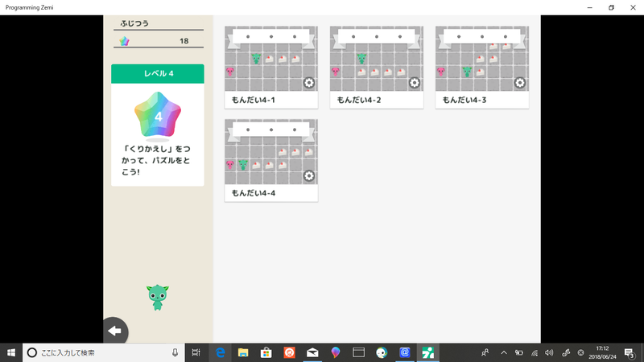Open puzzle preview of もんだい4-4
Viewport: 644px width, 362px height.
(x=271, y=152)
